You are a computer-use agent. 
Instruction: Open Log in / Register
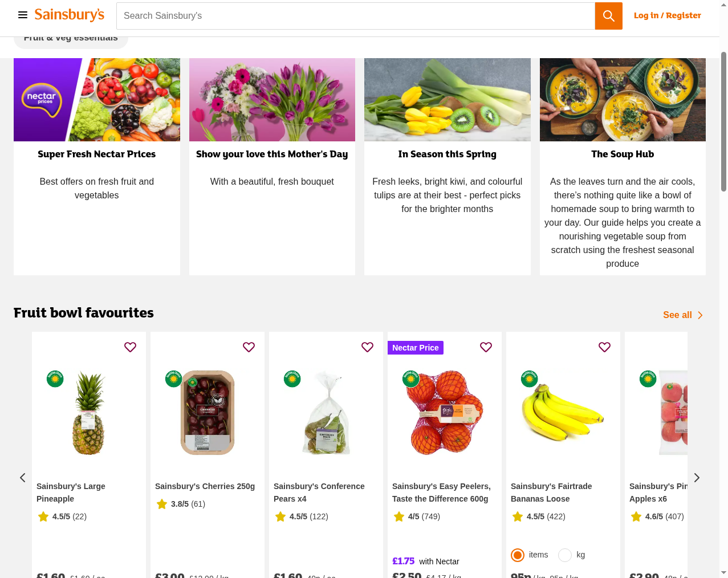[x=667, y=15]
